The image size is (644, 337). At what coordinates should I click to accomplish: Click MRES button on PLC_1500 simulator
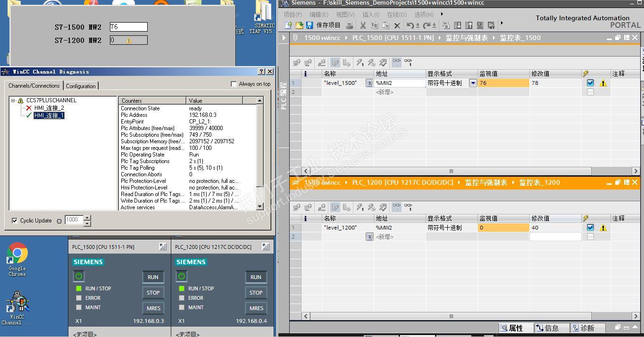pos(153,308)
